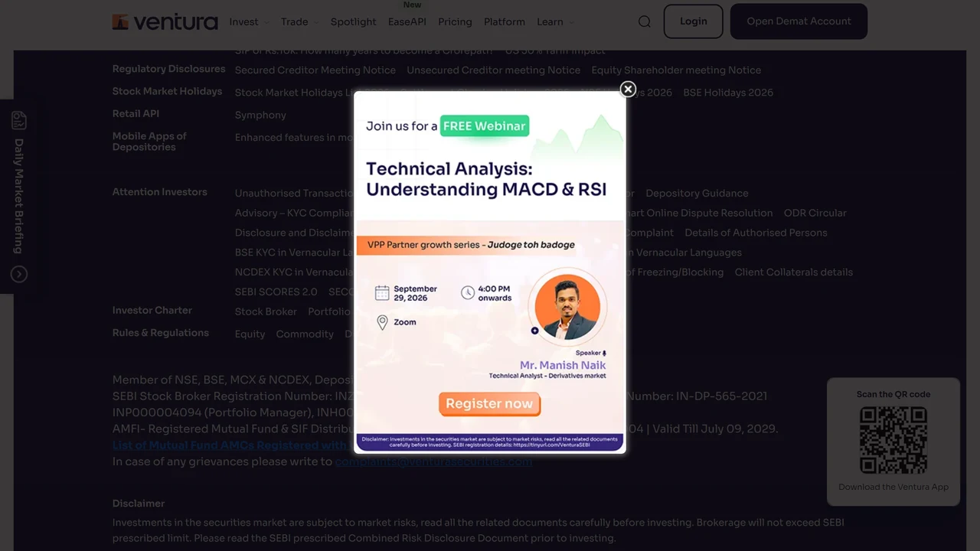Open the Spotlight menu item

click(354, 21)
